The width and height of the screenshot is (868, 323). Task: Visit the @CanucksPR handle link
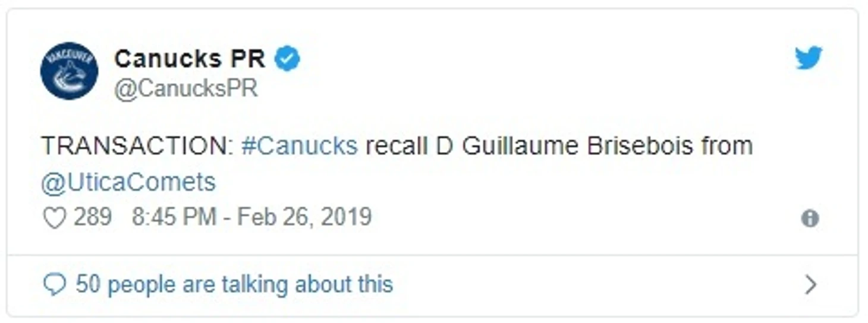tap(185, 89)
